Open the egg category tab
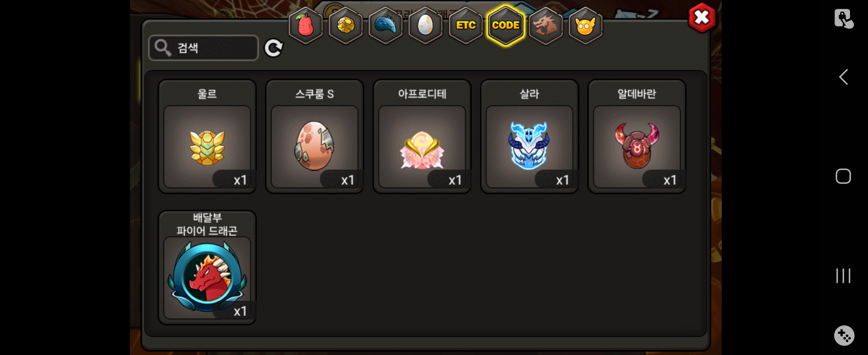Screen dimensions: 868x355 (425, 25)
